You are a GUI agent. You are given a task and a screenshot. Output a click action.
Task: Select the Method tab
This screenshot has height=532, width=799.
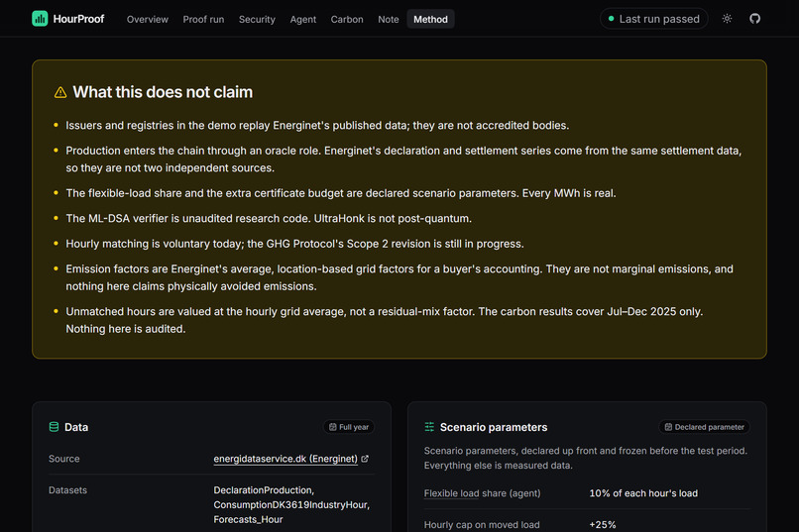click(x=430, y=20)
